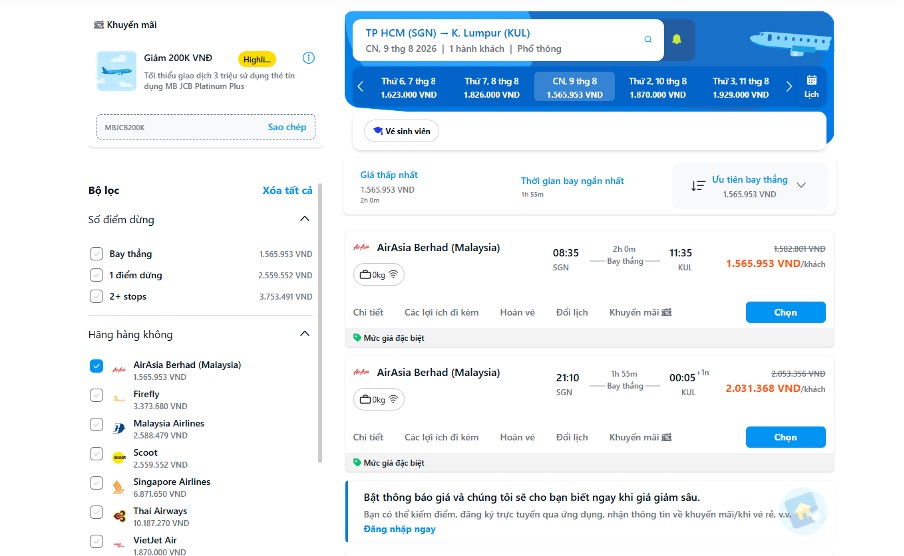Click the green tag icon on 21:10 flight's Mức giá đặc biệt
This screenshot has height=556, width=904.
357,462
